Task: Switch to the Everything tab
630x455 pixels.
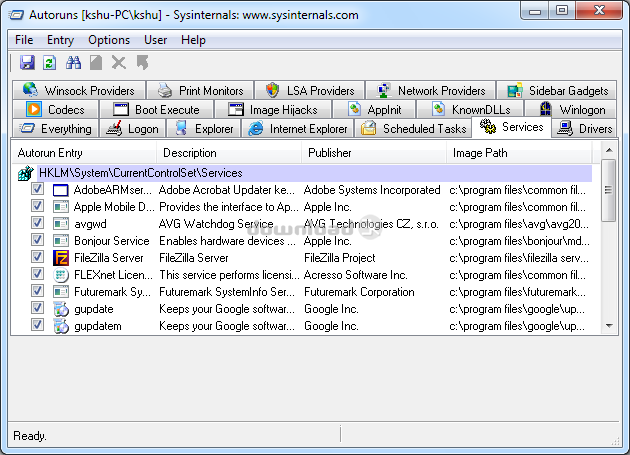Action: coord(55,129)
